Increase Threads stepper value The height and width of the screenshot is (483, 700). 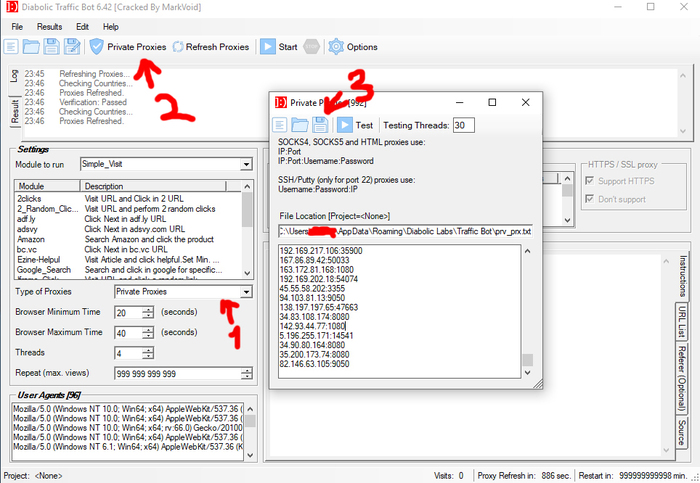(x=148, y=350)
